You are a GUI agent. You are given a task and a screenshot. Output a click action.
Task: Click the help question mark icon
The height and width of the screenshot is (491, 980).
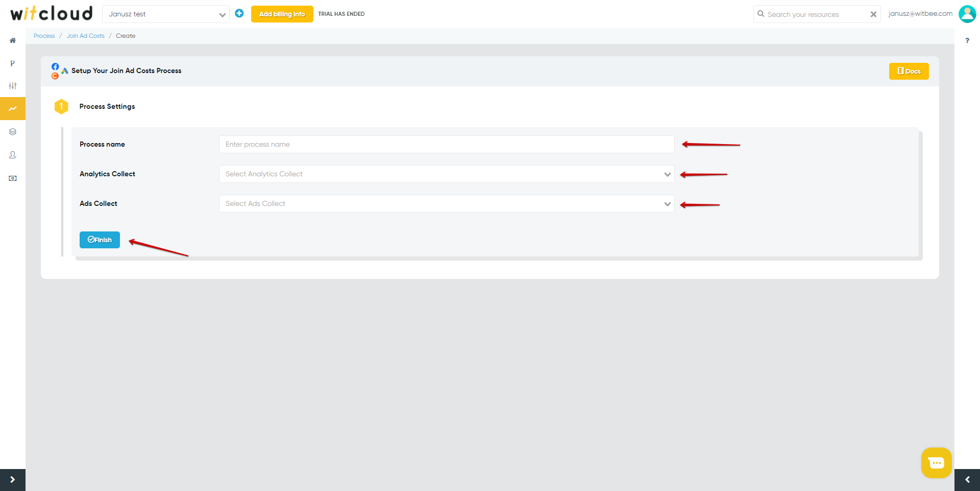point(967,40)
